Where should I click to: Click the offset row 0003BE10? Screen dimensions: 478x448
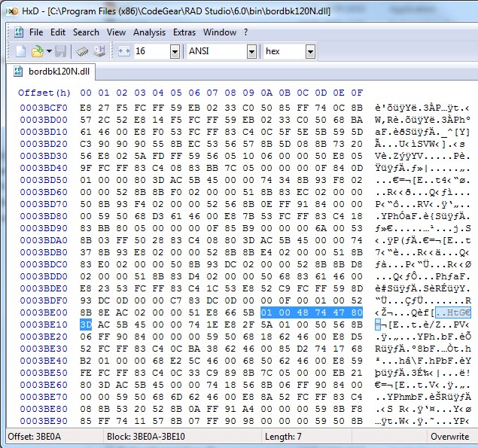(44, 325)
